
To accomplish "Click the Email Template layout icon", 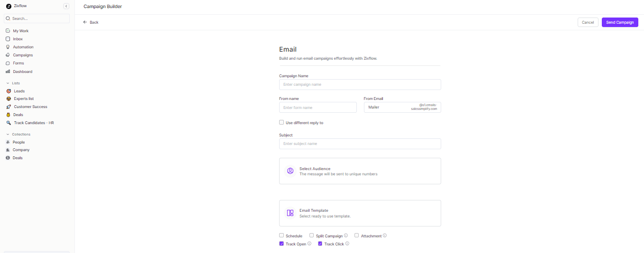I will (290, 213).
